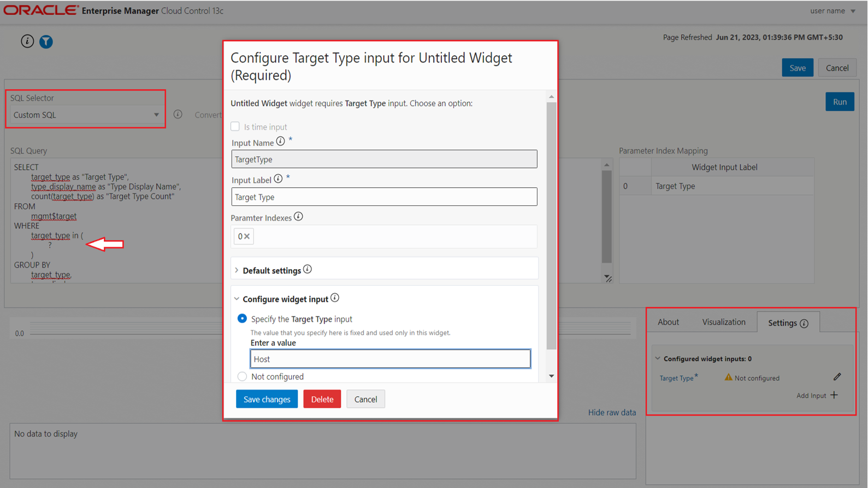Choose the Not configured radio option
The height and width of the screenshot is (488, 868).
(242, 377)
